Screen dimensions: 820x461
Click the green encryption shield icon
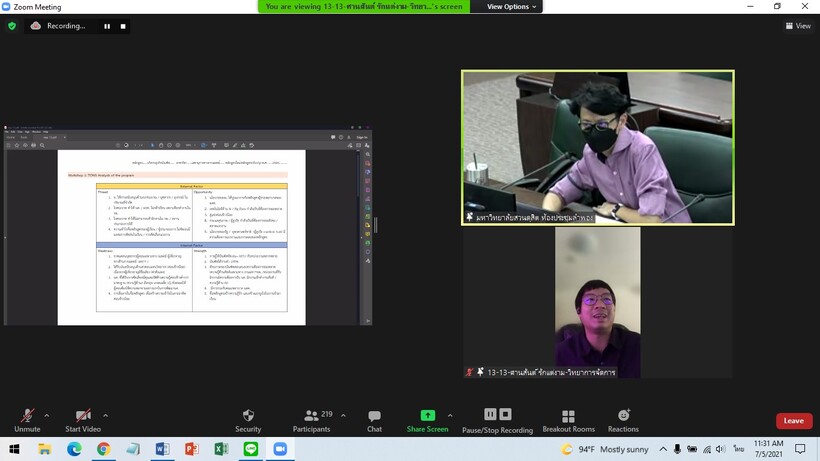[12, 26]
